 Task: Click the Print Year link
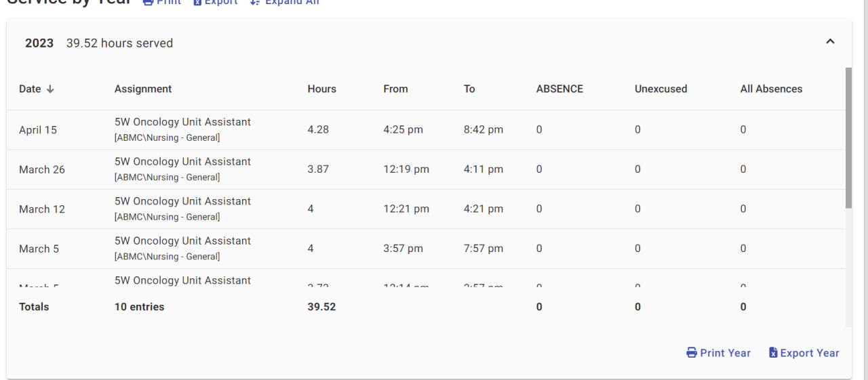tap(725, 353)
